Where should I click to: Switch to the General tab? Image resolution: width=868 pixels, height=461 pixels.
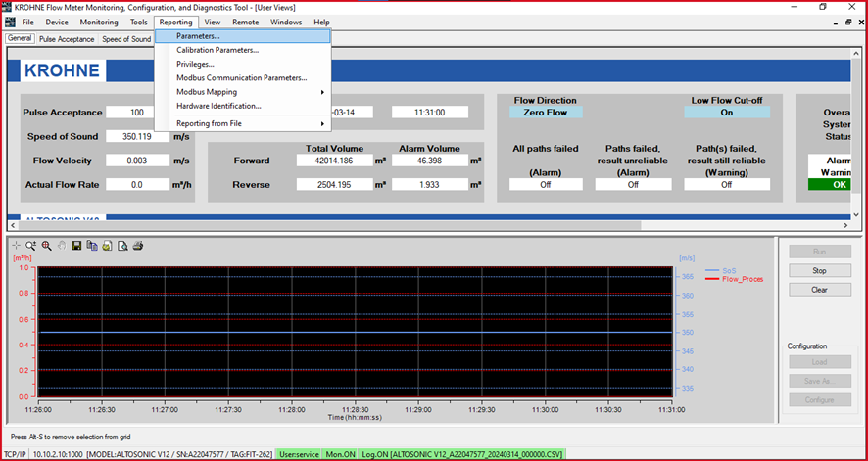point(20,39)
